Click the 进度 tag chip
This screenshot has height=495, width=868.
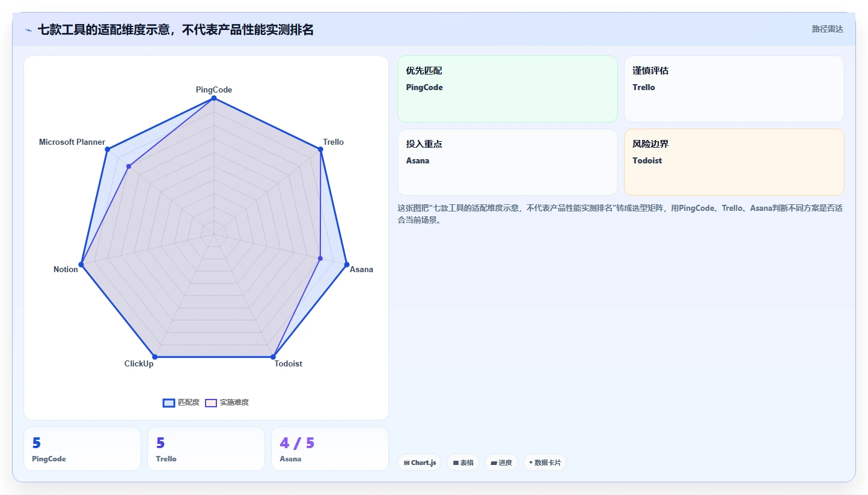pos(501,463)
